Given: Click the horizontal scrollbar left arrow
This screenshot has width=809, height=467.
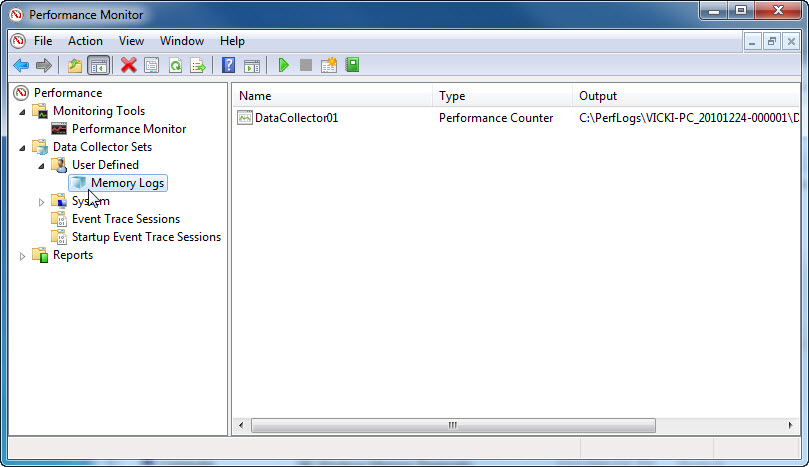Looking at the screenshot, I should [241, 426].
